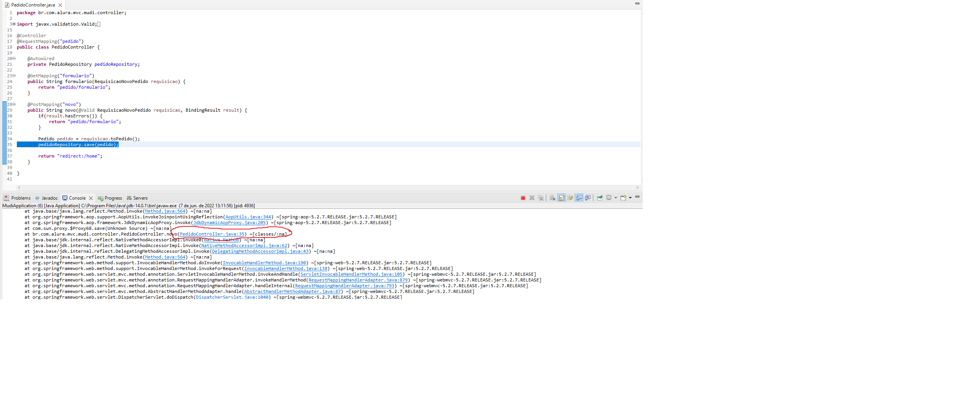Expand the folded imports on line 3

coord(14,24)
